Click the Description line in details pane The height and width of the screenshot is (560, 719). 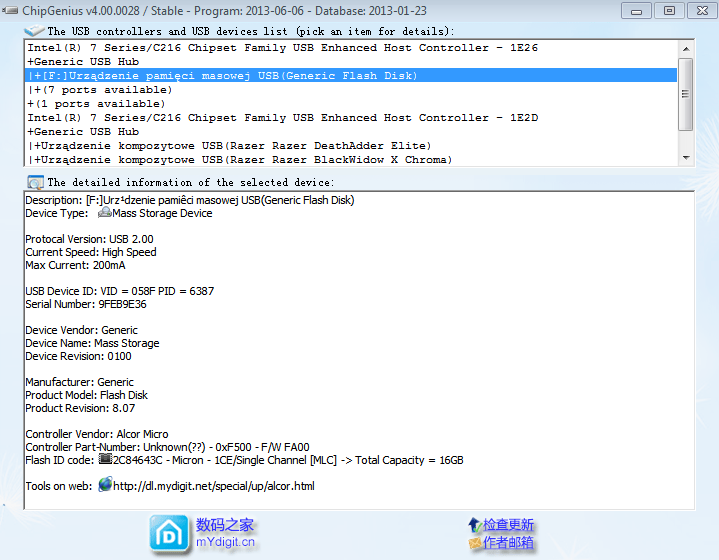coord(190,200)
